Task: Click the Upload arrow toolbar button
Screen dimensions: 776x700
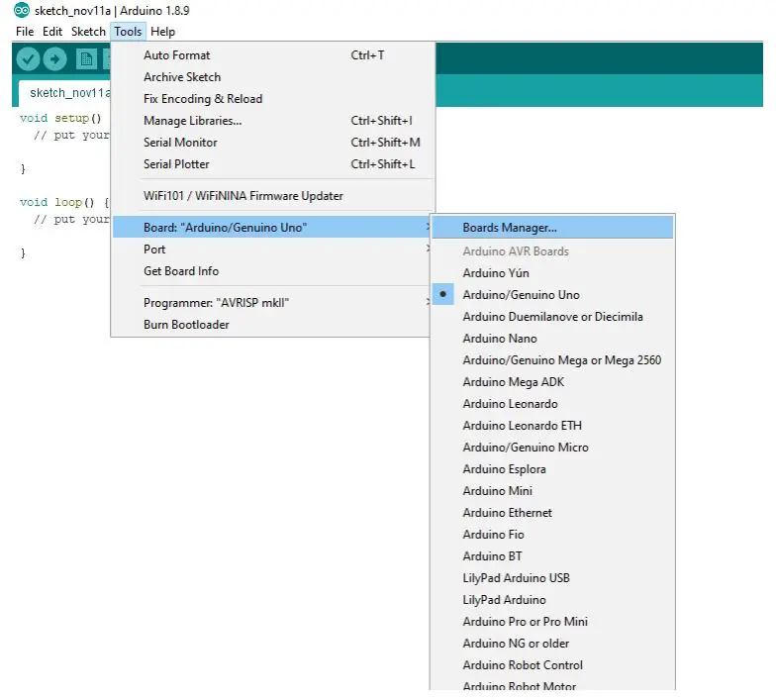Action: coord(54,59)
